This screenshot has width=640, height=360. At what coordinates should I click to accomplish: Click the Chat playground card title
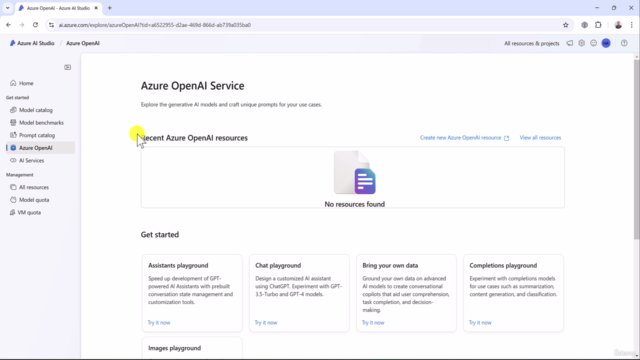tap(278, 265)
